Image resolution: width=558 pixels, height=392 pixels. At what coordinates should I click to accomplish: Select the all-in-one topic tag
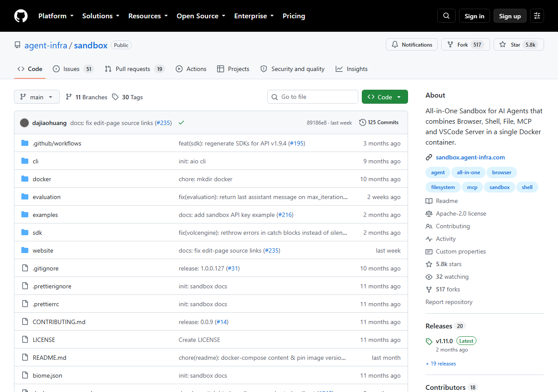[469, 172]
